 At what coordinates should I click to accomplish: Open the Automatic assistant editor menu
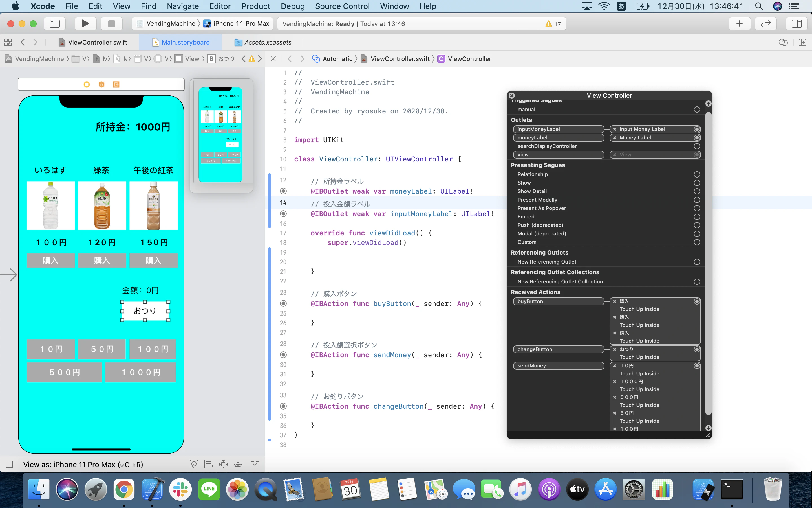pos(332,59)
